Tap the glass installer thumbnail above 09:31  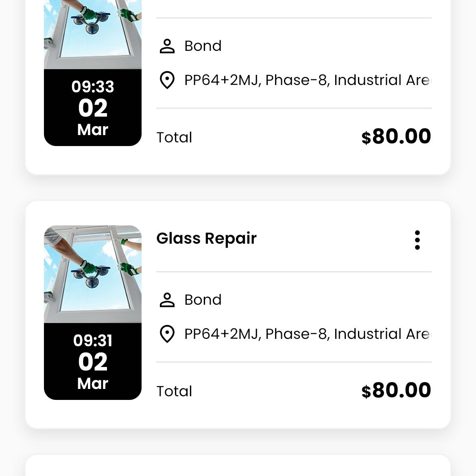click(93, 274)
